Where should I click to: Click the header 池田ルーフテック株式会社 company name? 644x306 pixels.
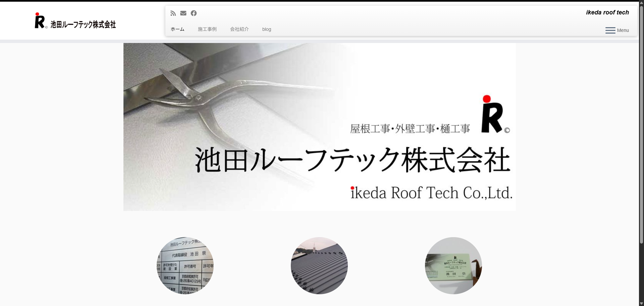pyautogui.click(x=83, y=25)
